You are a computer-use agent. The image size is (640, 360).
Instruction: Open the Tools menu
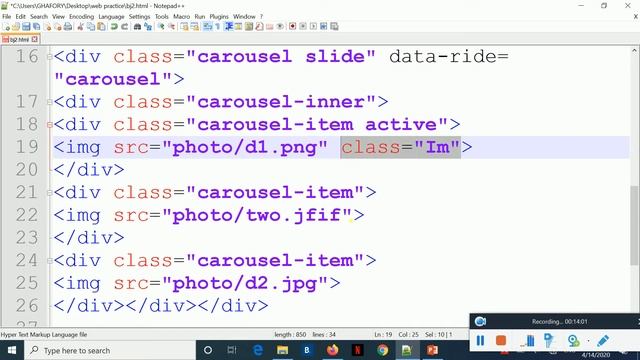162,17
